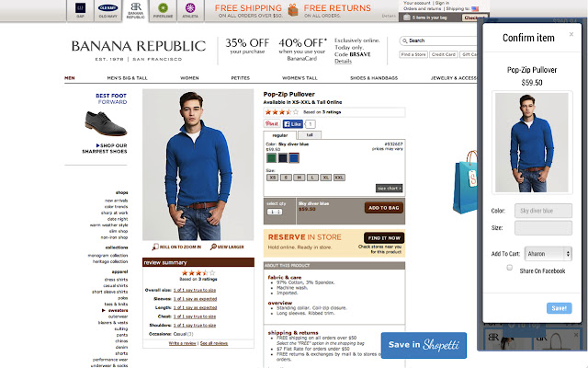Open the WOMEN'S TALL menu
The image size is (588, 368).
point(300,78)
